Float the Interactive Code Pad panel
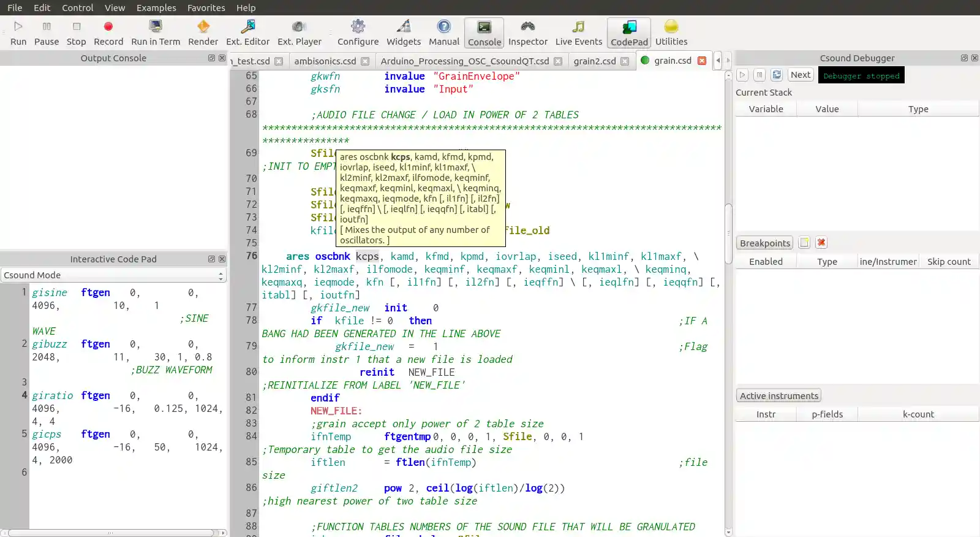Viewport: 980px width, 537px height. (x=211, y=259)
